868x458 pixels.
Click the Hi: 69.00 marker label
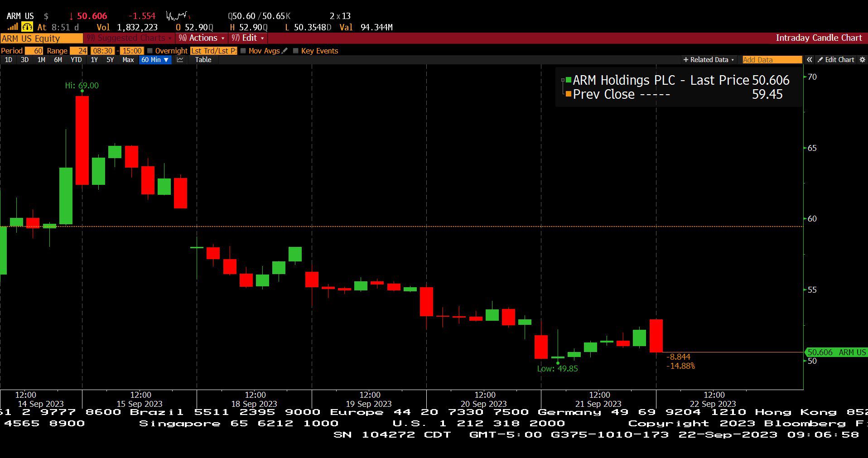coord(82,86)
